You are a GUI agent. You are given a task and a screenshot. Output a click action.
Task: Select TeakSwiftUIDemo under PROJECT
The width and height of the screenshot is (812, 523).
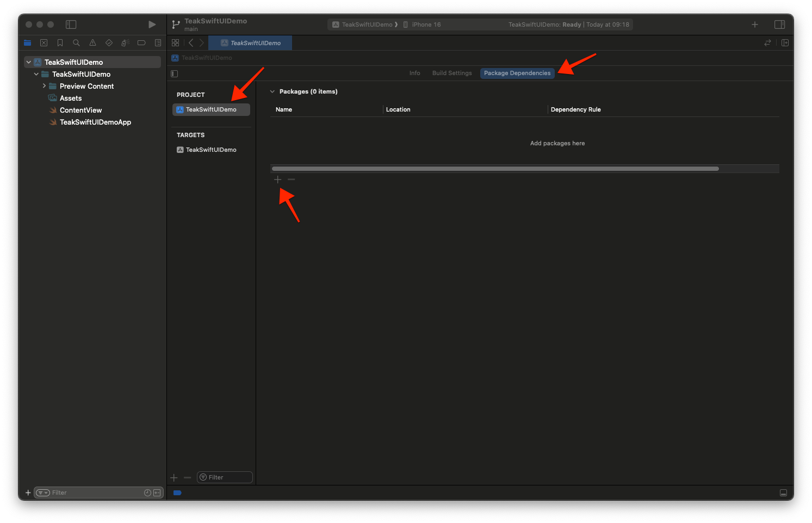point(211,109)
